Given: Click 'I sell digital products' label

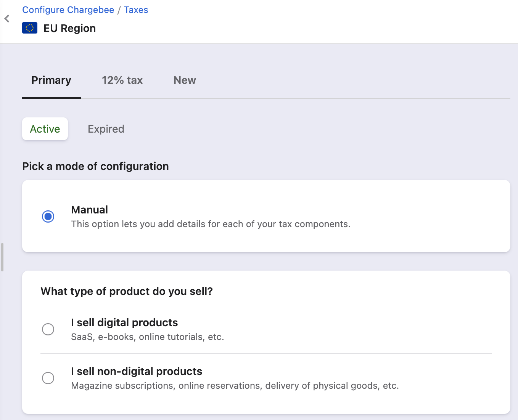Looking at the screenshot, I should 124,322.
